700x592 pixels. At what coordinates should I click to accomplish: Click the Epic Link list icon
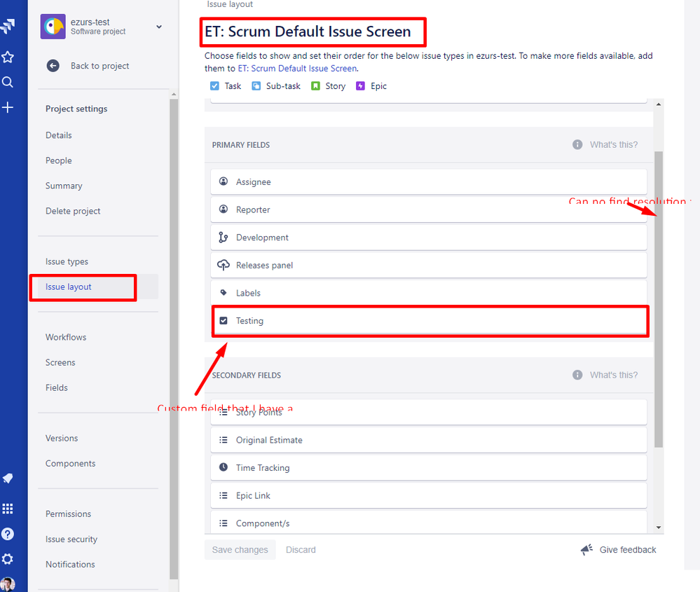pyautogui.click(x=224, y=495)
